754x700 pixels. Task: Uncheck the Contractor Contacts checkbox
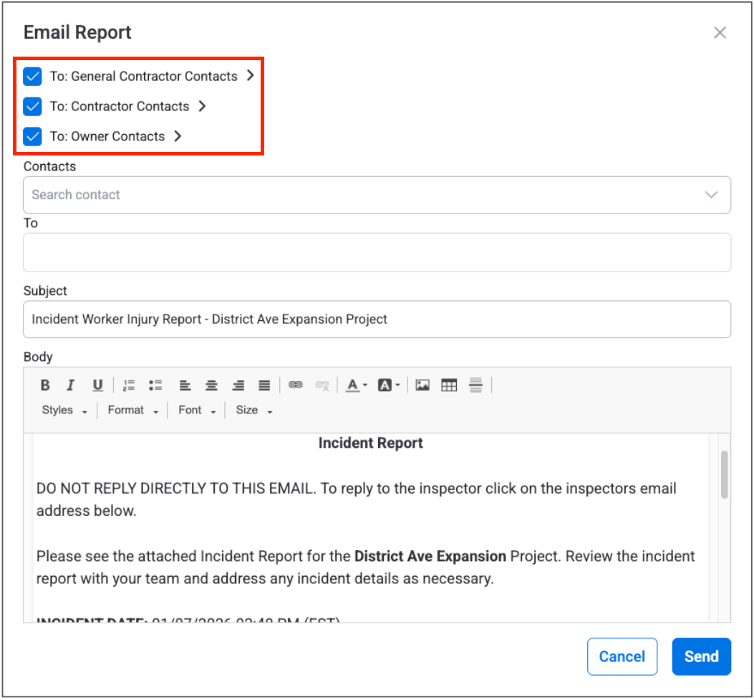click(x=32, y=107)
